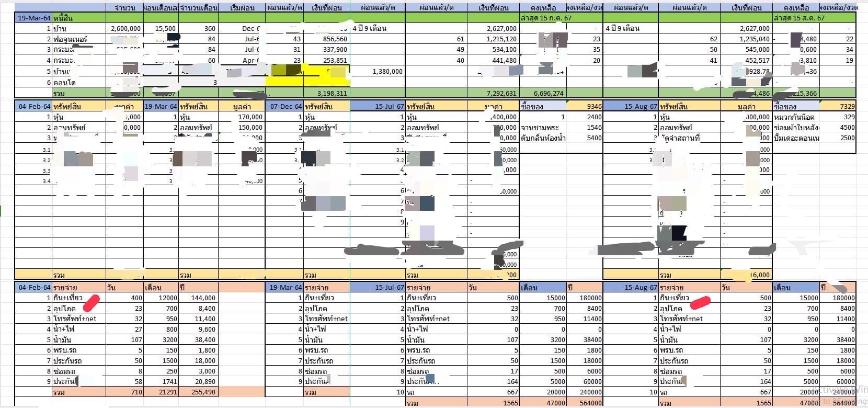Select the ดับกลิ่นห้องน้ำ item cell
The width and height of the screenshot is (868, 408).
click(x=543, y=138)
